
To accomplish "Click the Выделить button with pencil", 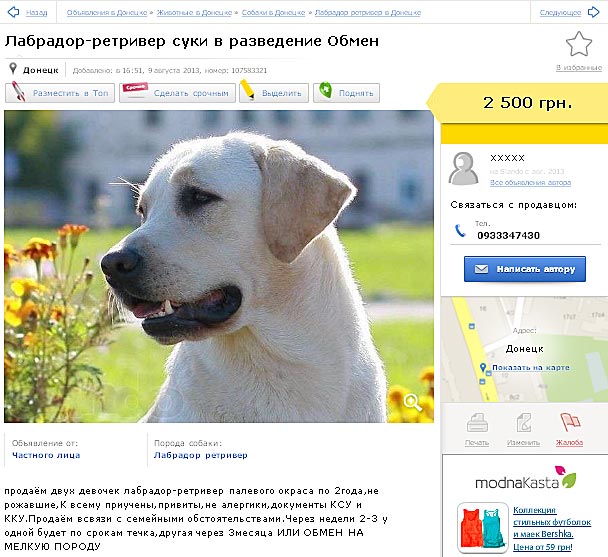I will tap(274, 93).
